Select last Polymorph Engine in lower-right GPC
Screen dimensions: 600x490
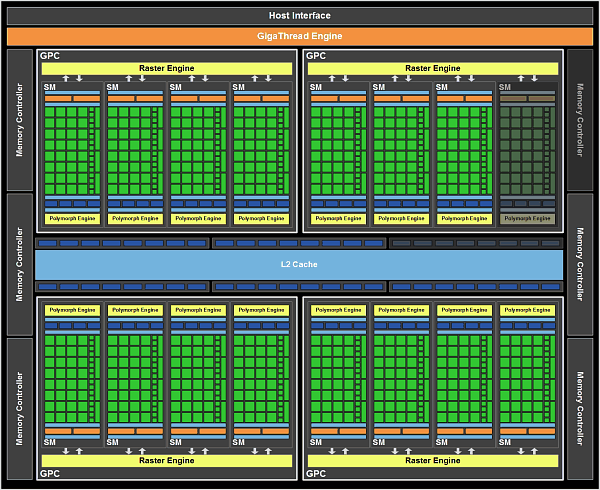tap(527, 311)
